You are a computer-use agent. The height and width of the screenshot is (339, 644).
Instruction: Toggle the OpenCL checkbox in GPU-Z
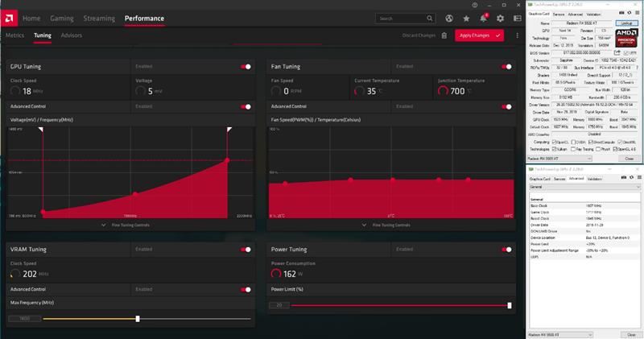click(554, 143)
